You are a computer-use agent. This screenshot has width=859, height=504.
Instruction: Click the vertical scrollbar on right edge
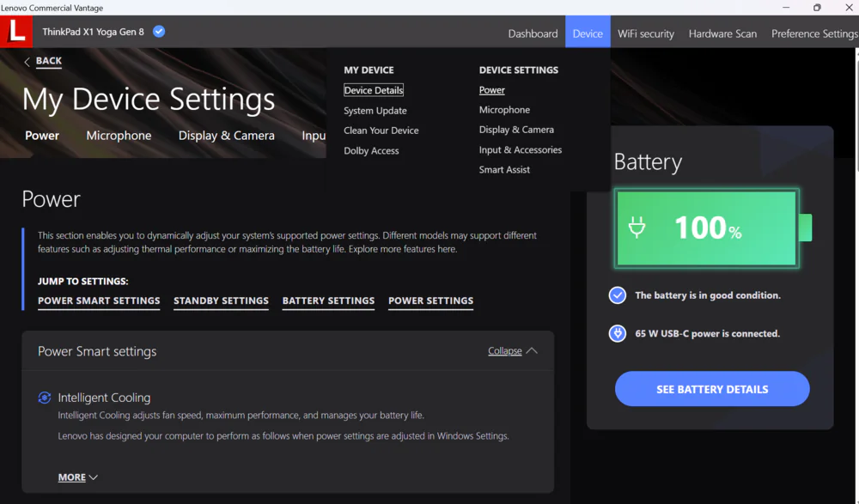pyautogui.click(x=856, y=110)
